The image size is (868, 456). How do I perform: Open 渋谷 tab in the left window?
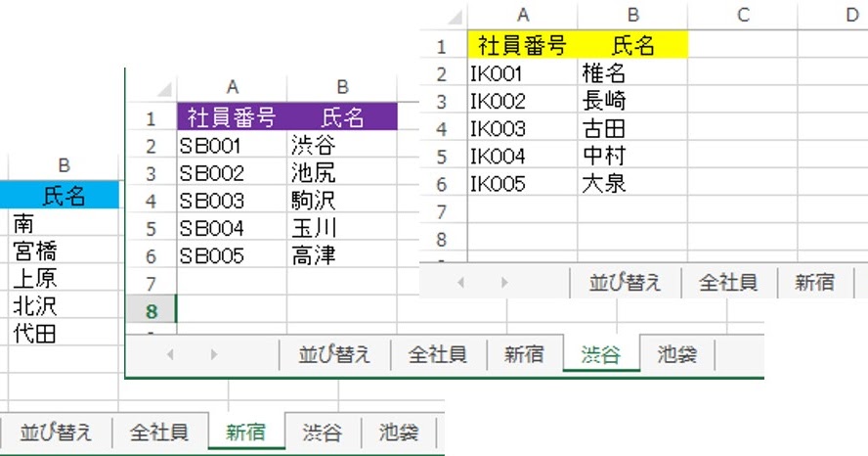coord(323,432)
